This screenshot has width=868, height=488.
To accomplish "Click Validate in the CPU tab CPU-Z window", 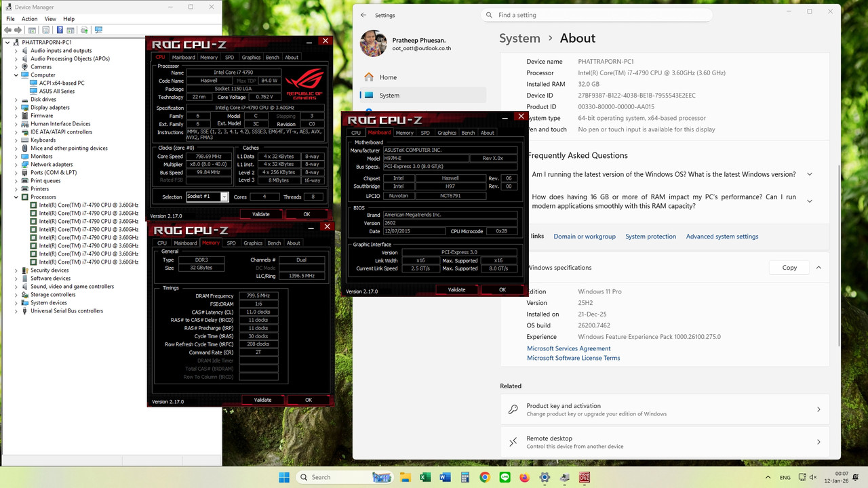I will [x=261, y=214].
